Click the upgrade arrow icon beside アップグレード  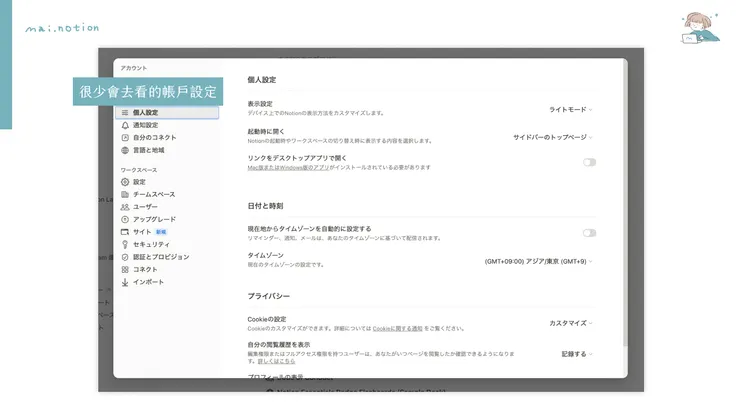pyautogui.click(x=125, y=219)
